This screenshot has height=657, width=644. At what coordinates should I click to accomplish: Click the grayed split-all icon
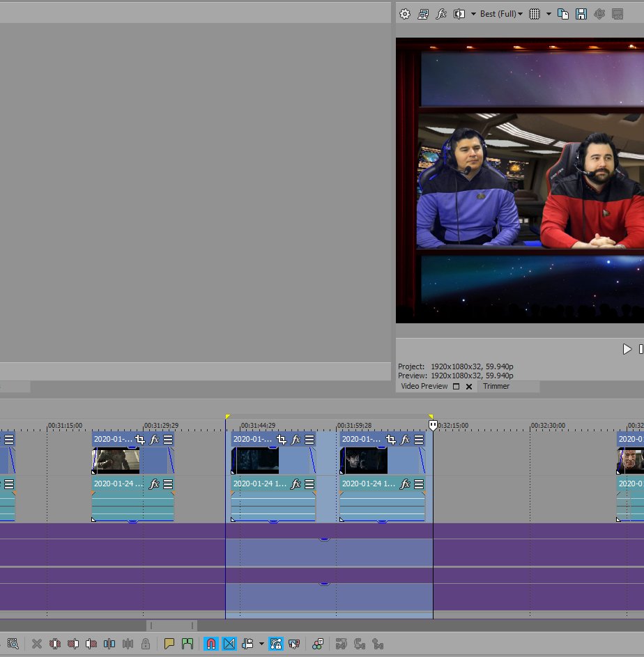(128, 644)
